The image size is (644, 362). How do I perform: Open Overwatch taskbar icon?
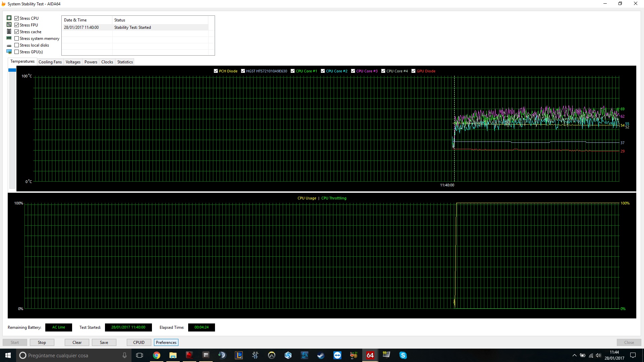tap(272, 355)
